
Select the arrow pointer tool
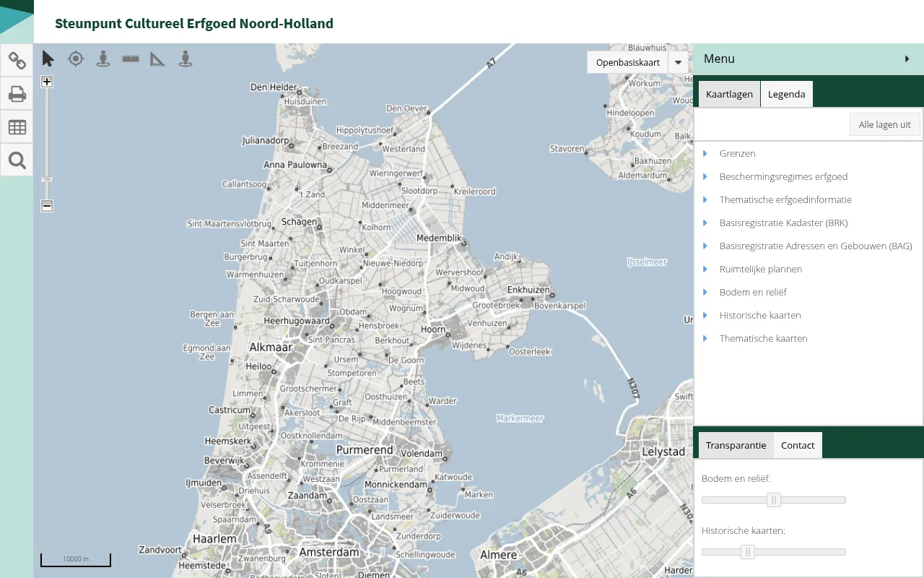coord(48,59)
